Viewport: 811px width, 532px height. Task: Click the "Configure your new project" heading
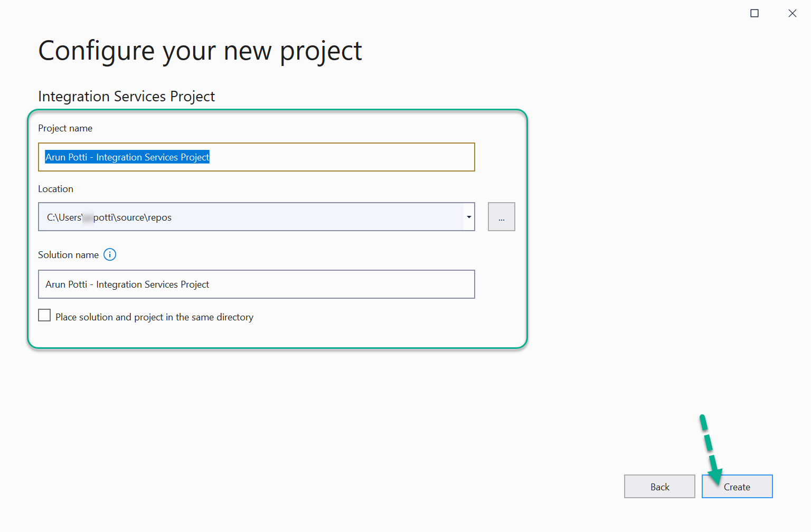tap(200, 50)
